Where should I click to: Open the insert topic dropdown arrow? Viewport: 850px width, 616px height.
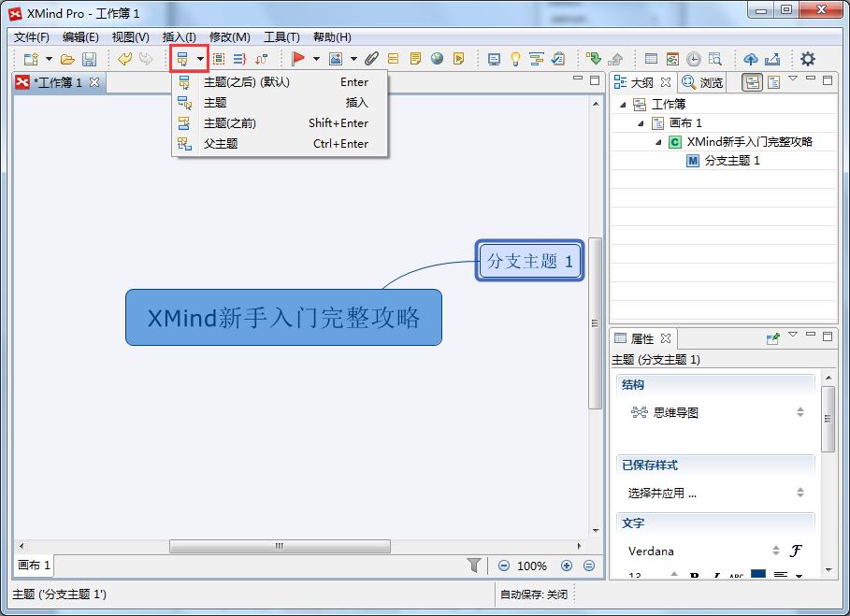click(x=198, y=58)
